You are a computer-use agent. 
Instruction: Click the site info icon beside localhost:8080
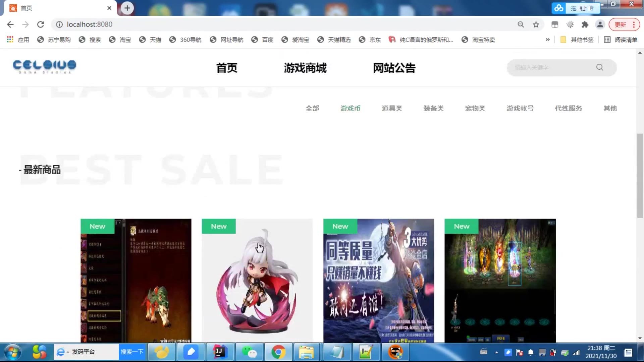pyautogui.click(x=59, y=24)
